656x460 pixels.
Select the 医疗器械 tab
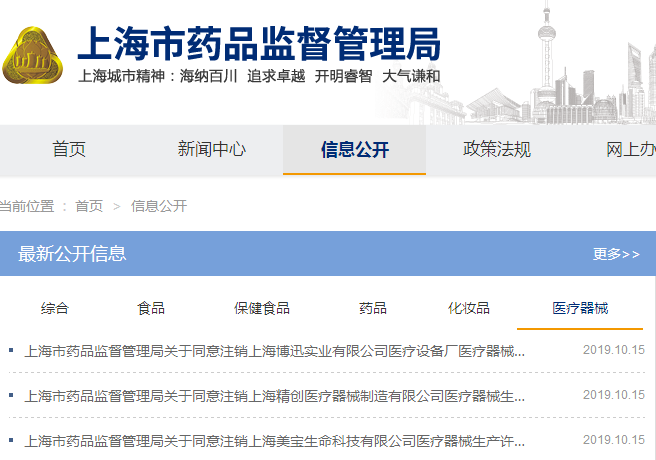coord(580,308)
